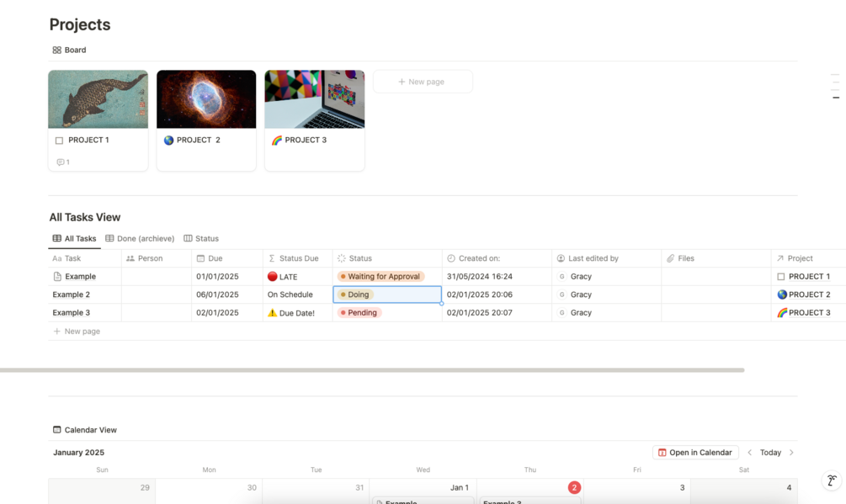Click the globe icon next to PROJECT 2 relation

[x=782, y=294]
